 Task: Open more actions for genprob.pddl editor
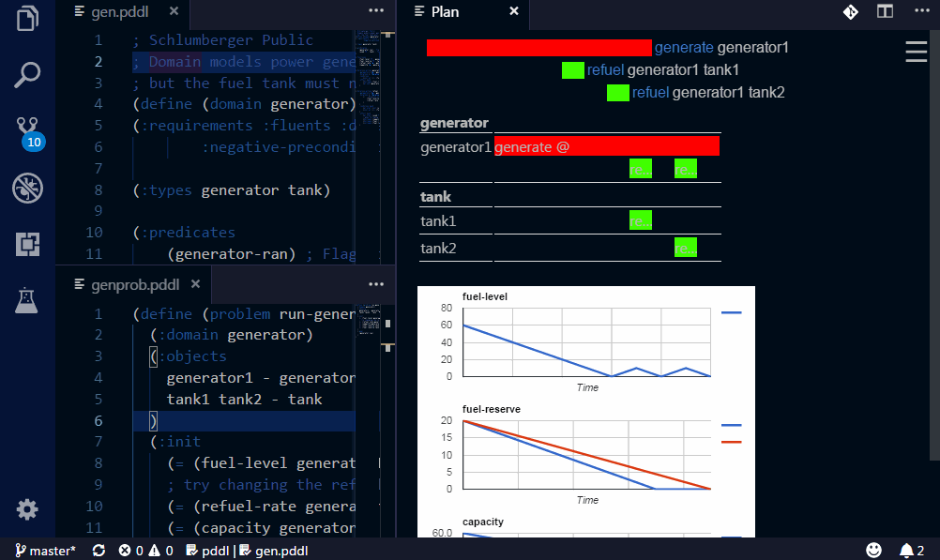click(376, 284)
